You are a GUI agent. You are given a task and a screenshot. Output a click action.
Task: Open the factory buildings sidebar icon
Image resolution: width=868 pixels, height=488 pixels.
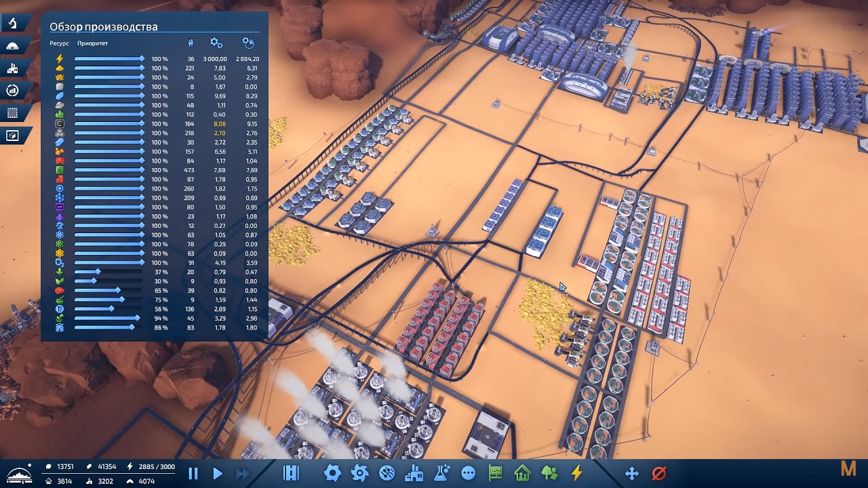pos(13,68)
